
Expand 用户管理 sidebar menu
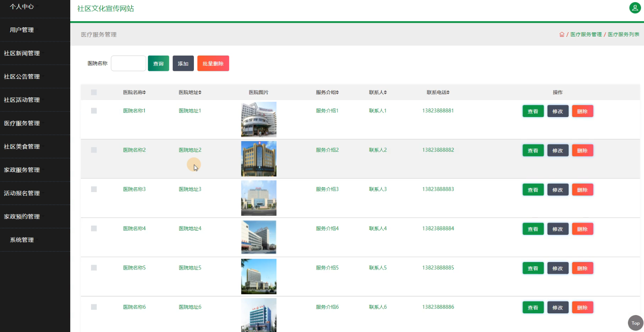(35, 30)
